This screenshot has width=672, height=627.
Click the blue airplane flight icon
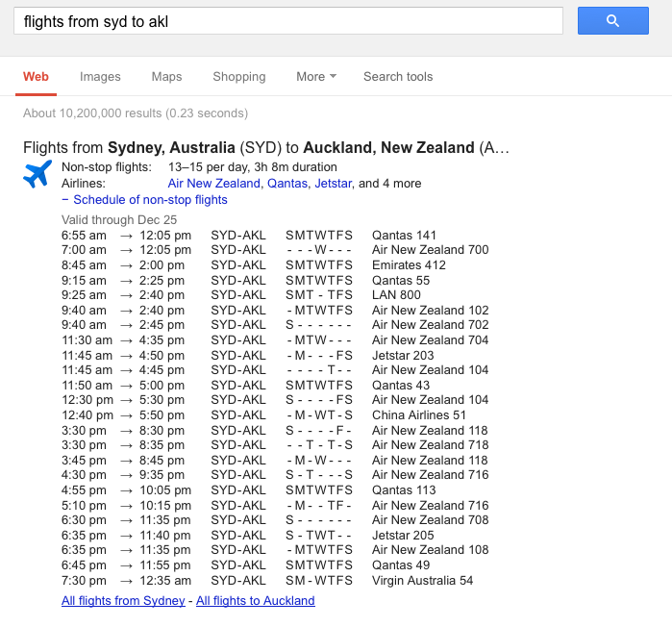pyautogui.click(x=37, y=174)
